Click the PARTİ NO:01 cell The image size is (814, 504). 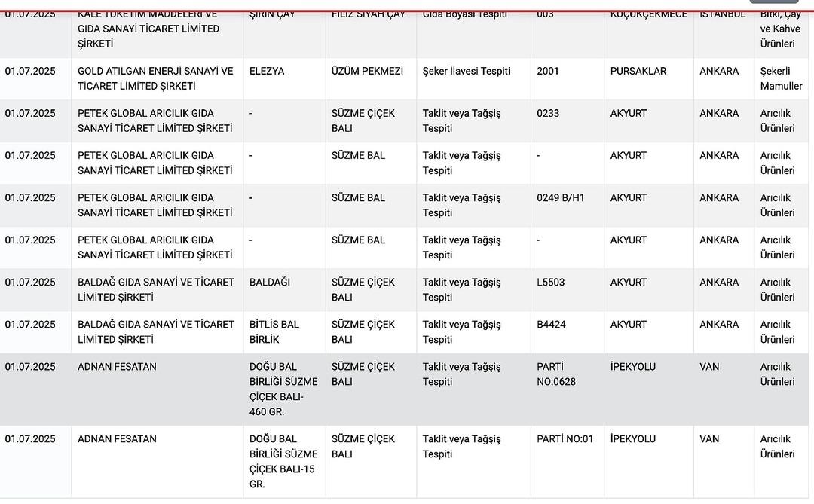[x=565, y=439]
